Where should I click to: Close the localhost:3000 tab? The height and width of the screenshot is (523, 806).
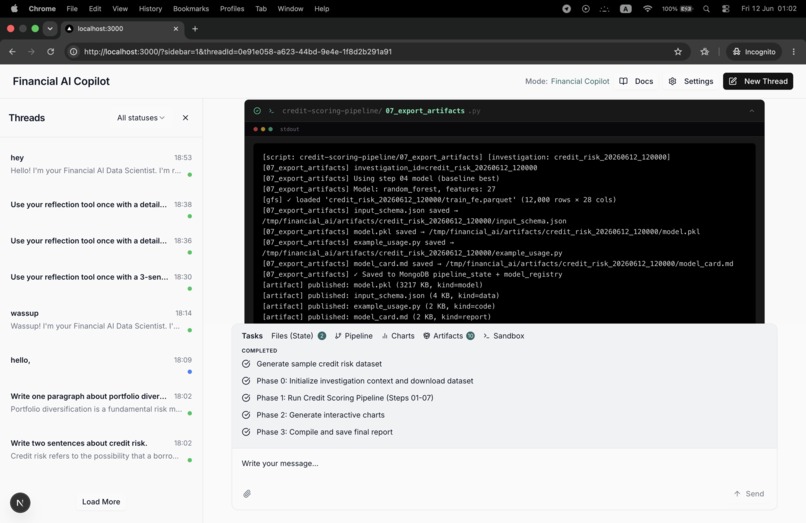176,29
